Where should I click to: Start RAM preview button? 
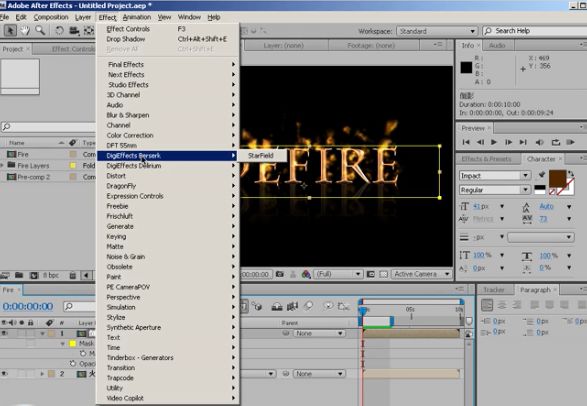[x=571, y=142]
